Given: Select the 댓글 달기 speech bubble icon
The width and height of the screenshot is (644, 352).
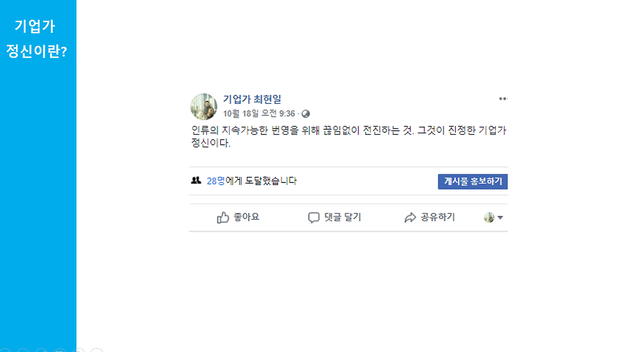Looking at the screenshot, I should (313, 217).
